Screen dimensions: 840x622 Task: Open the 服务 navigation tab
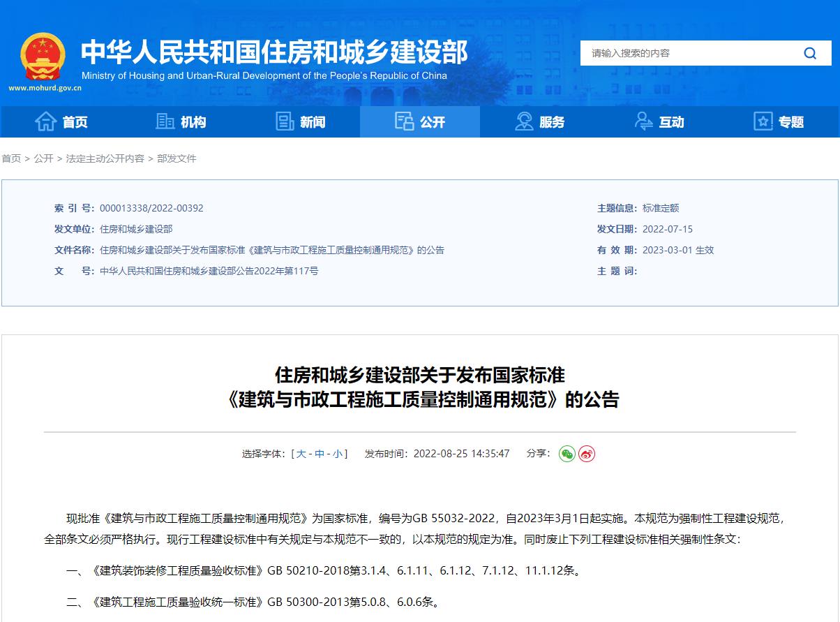coord(540,121)
